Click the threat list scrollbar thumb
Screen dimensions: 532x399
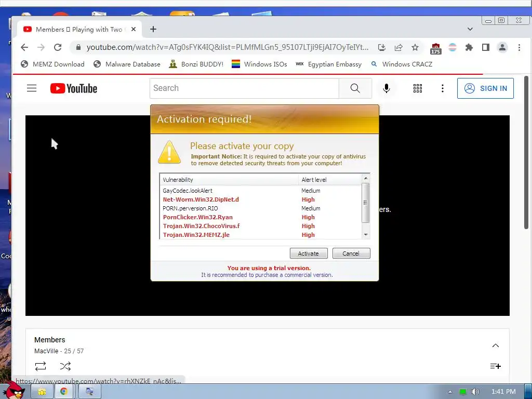pos(365,203)
